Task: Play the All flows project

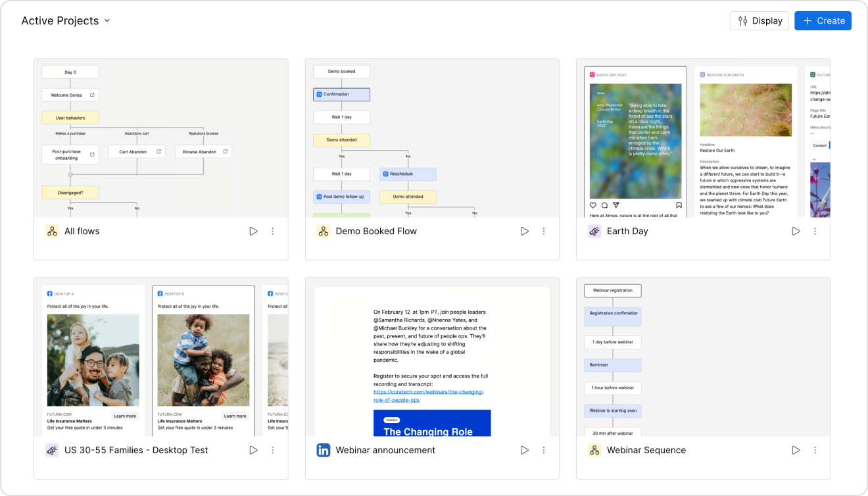Action: click(253, 231)
